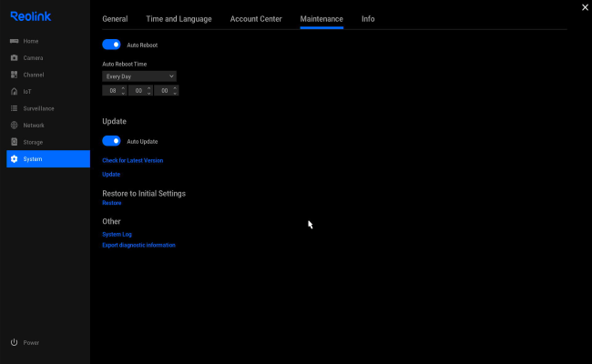Switch to the General tab
Screen dimensions: 592x364
115,19
